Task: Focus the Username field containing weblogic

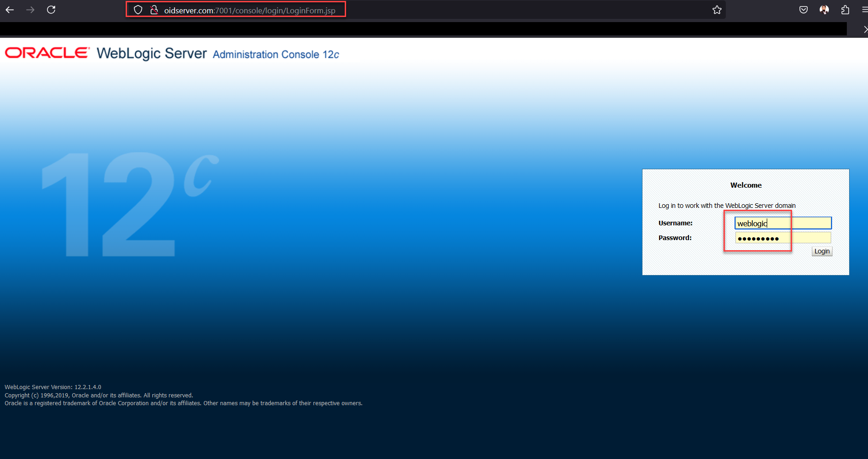Action: 783,223
